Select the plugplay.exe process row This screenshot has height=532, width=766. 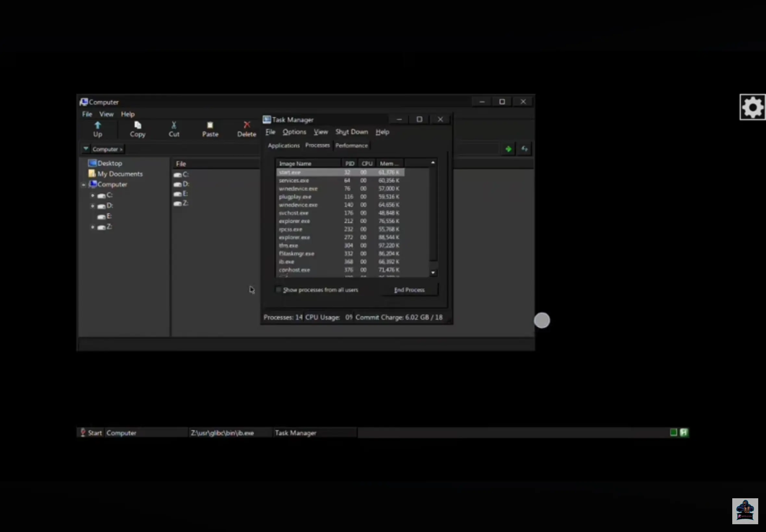tap(340, 197)
